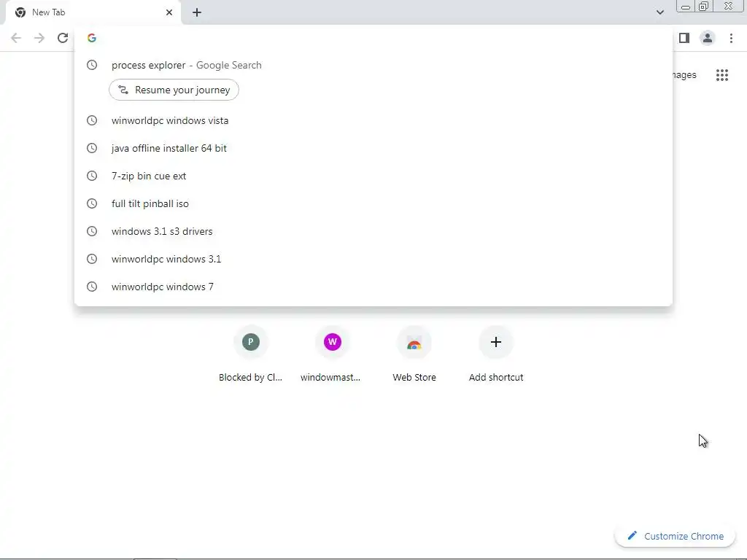Expand the tab search dropdown arrow
The image size is (747, 560).
[659, 12]
